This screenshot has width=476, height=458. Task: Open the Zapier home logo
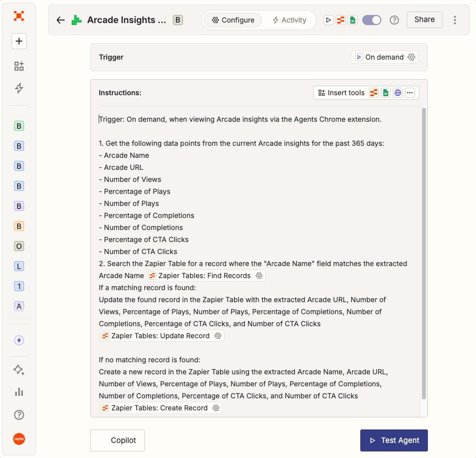coord(19,16)
